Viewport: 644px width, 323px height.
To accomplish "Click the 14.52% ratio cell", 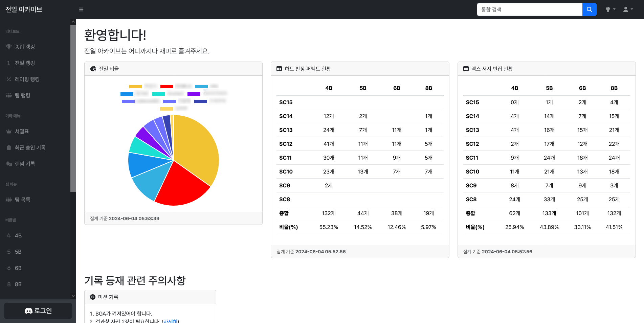I will [363, 227].
